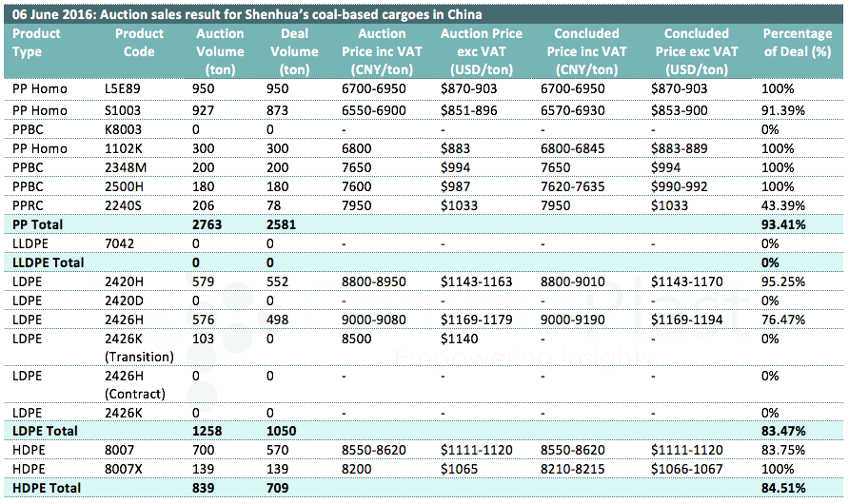Viewport: 849px width, 504px height.
Task: Click the LLDPE Total row label
Action: pyautogui.click(x=48, y=262)
